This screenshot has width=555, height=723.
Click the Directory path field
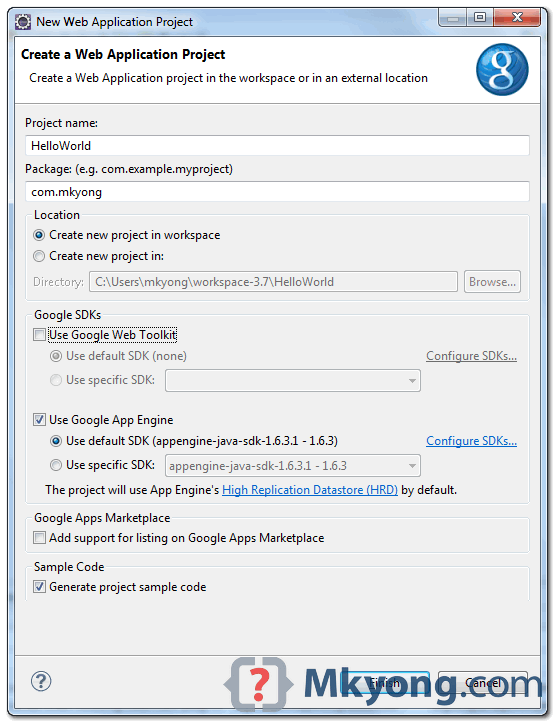pyautogui.click(x=273, y=282)
